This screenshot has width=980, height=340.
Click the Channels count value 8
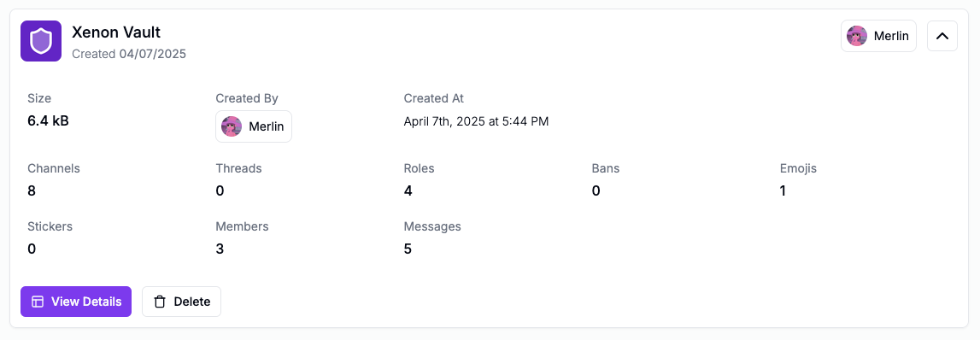(32, 191)
